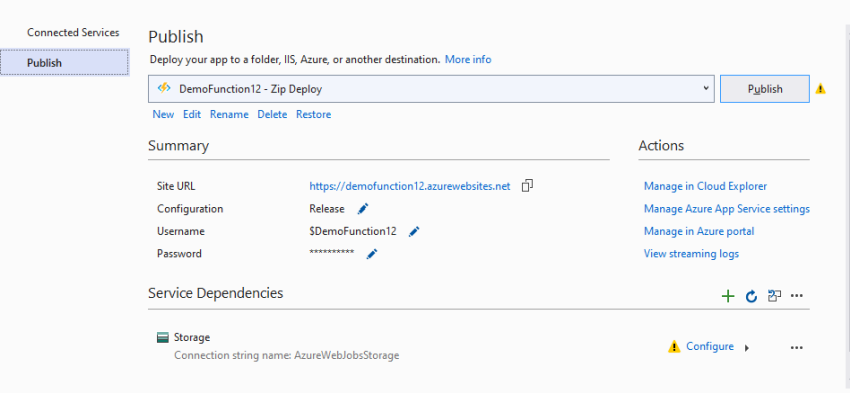Edit the Password via its pencil icon

click(372, 254)
